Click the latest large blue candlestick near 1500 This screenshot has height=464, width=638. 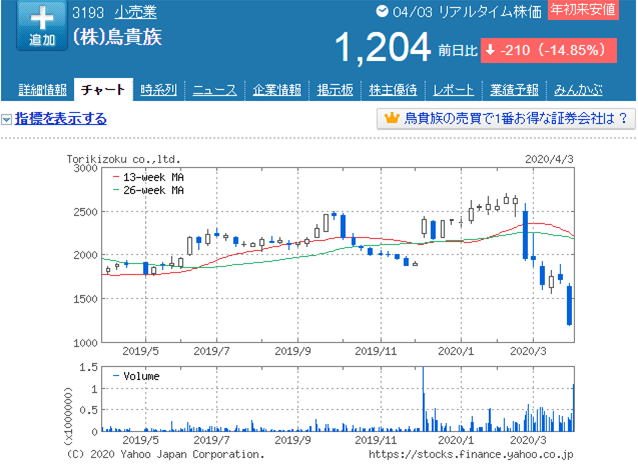point(569,305)
